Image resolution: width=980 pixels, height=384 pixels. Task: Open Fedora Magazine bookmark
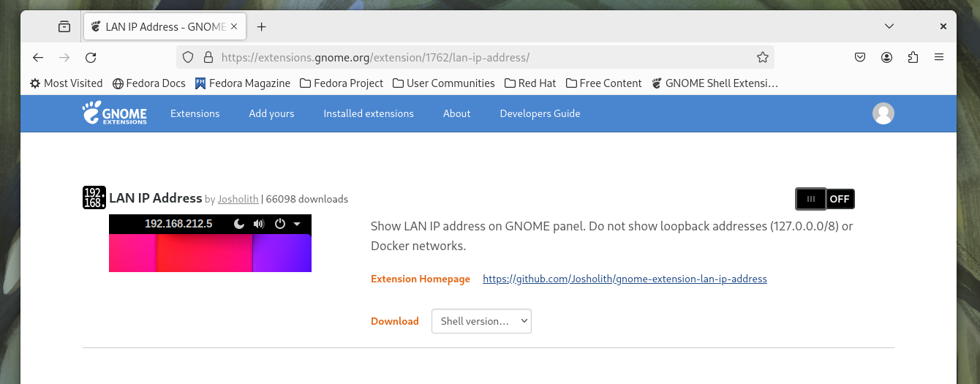click(243, 83)
